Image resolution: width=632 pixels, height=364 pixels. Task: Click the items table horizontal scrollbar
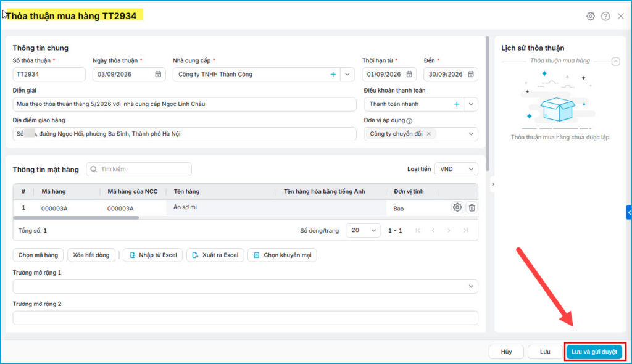pos(76,218)
